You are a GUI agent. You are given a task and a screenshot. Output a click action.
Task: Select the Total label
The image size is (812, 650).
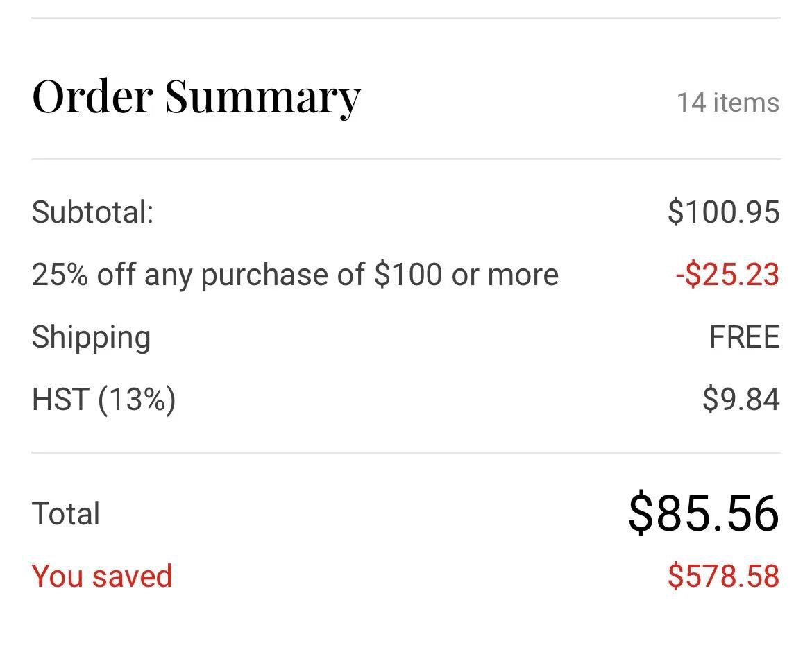(x=66, y=514)
